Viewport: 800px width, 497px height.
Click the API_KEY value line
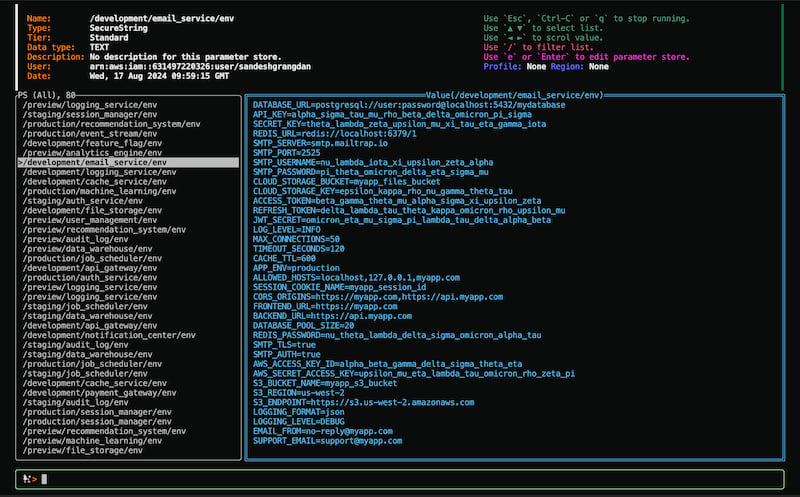[392, 114]
